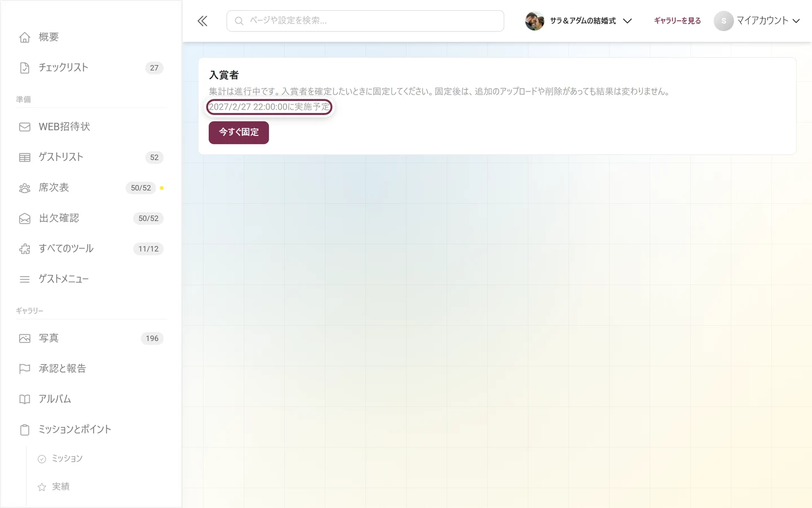Click the checklist document icon
The image size is (812, 508).
[25, 68]
